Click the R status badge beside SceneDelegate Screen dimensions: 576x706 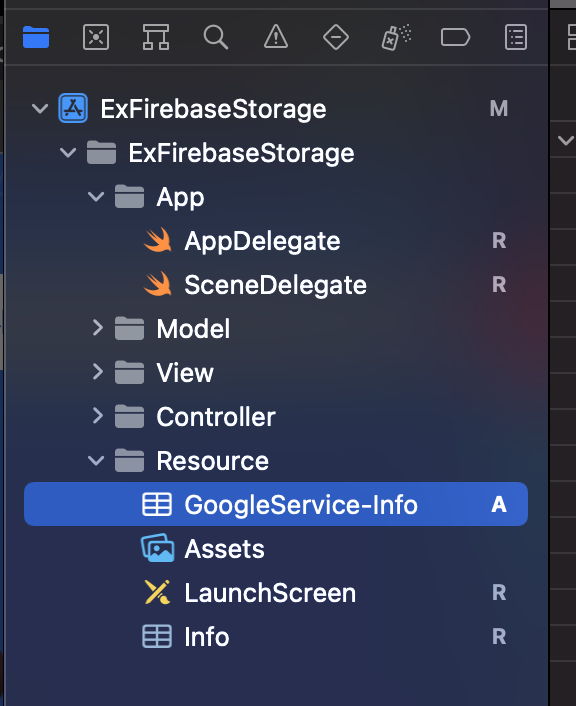[499, 285]
